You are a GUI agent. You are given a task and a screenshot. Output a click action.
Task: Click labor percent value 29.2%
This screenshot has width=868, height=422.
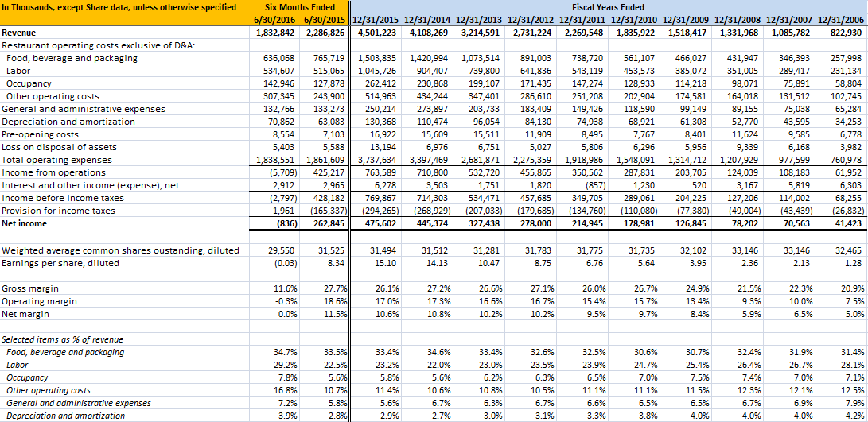pyautogui.click(x=285, y=365)
